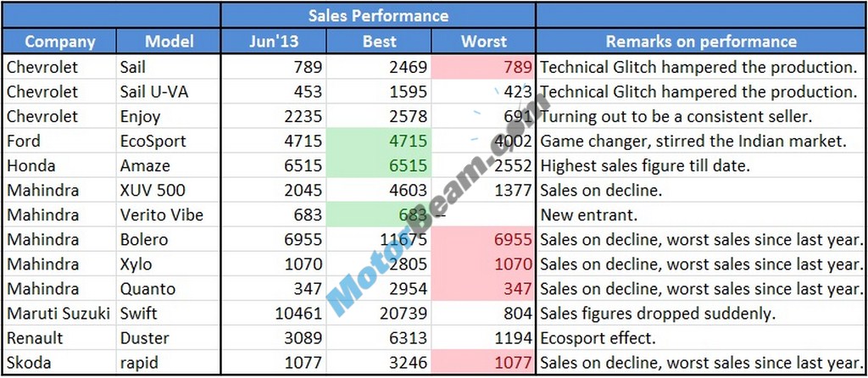Select the Model column header

[x=169, y=41]
